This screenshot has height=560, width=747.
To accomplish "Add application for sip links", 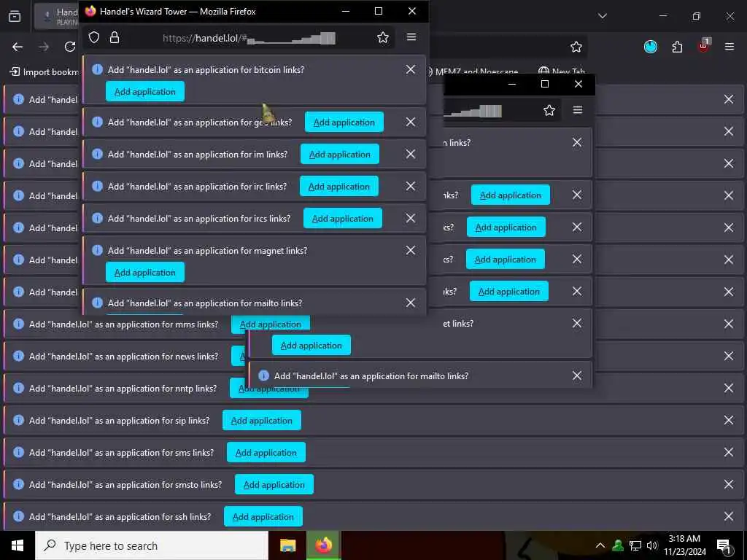I will 262,421.
